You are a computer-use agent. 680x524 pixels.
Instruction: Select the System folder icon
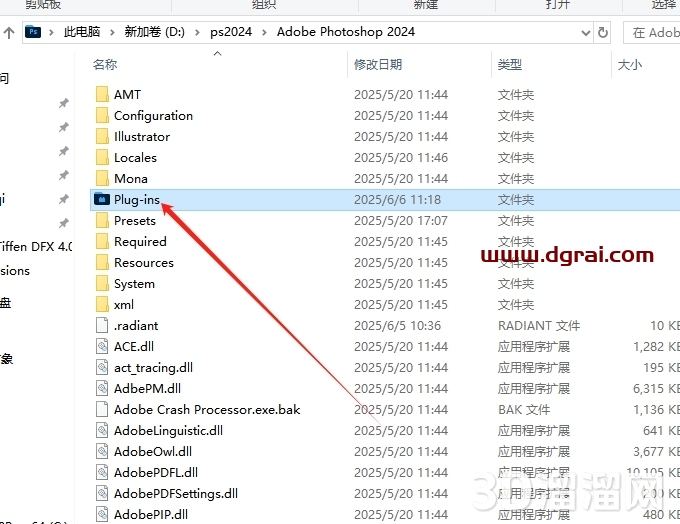102,283
